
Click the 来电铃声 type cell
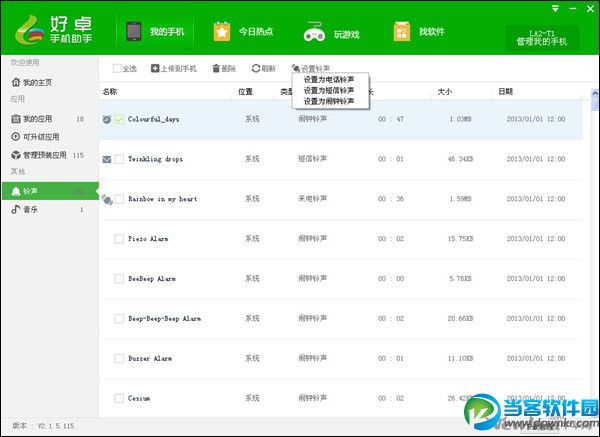tap(313, 199)
